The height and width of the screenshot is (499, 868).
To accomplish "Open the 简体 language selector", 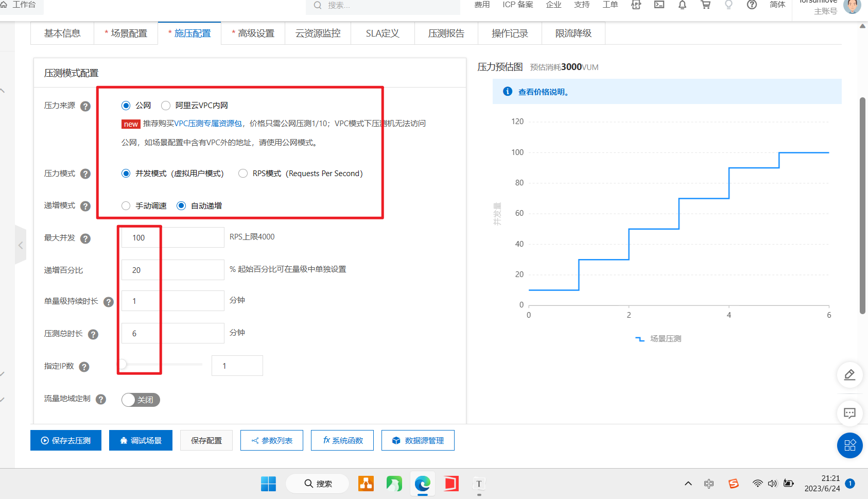I will [x=777, y=5].
